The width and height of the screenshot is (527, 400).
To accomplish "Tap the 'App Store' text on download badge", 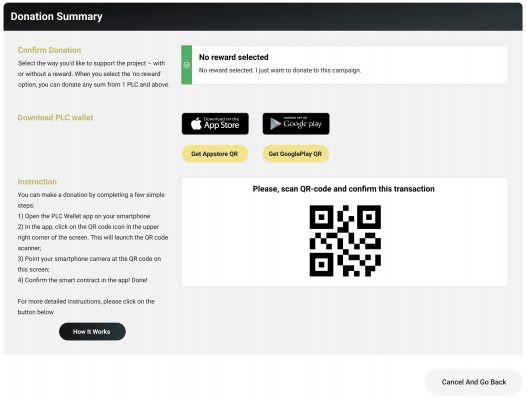I will [x=221, y=125].
